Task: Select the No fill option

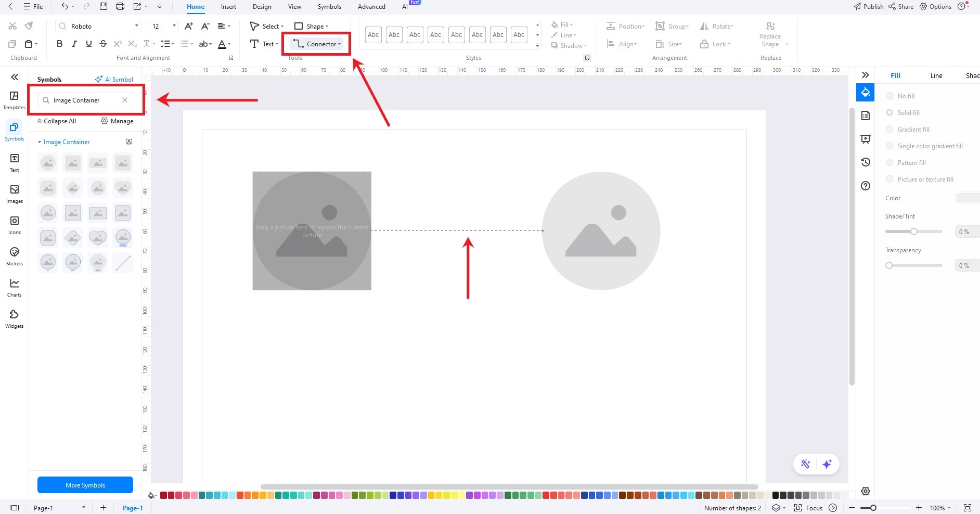Action: (901, 96)
